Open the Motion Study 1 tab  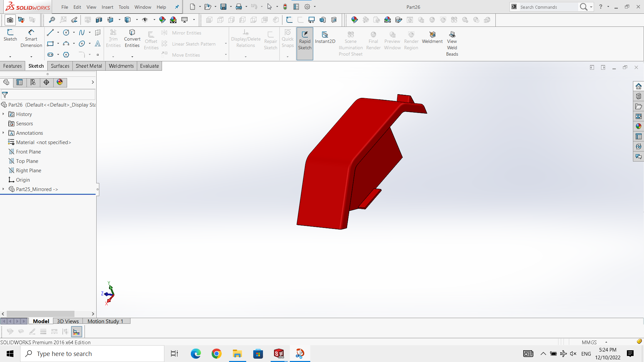[105, 321]
